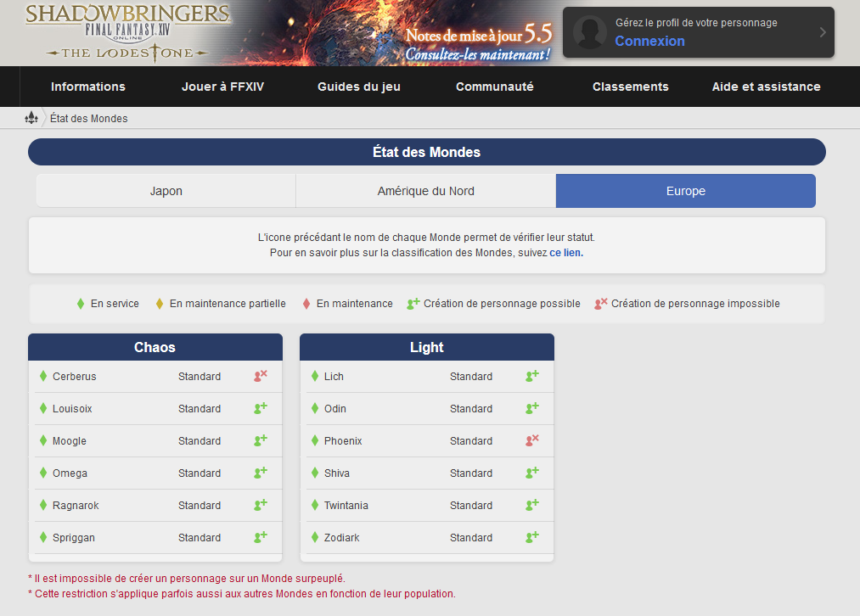Click the character creation restricted icon for Cerberus

(x=259, y=376)
